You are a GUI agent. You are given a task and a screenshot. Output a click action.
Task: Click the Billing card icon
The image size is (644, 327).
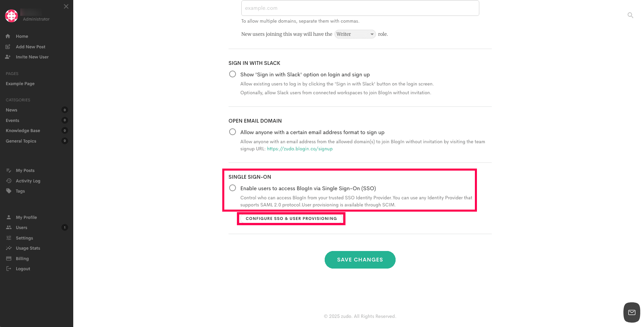tap(9, 258)
